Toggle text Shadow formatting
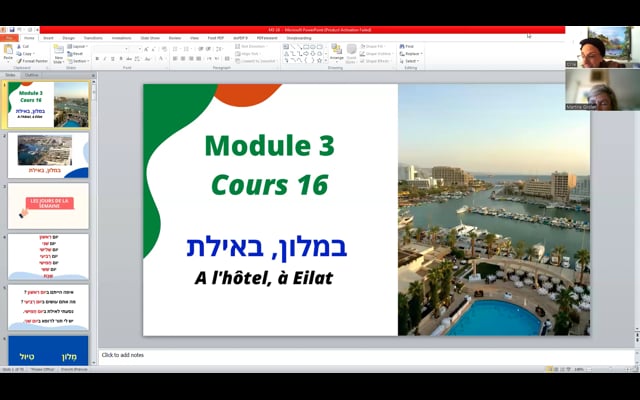640x400 pixels. coord(121,59)
